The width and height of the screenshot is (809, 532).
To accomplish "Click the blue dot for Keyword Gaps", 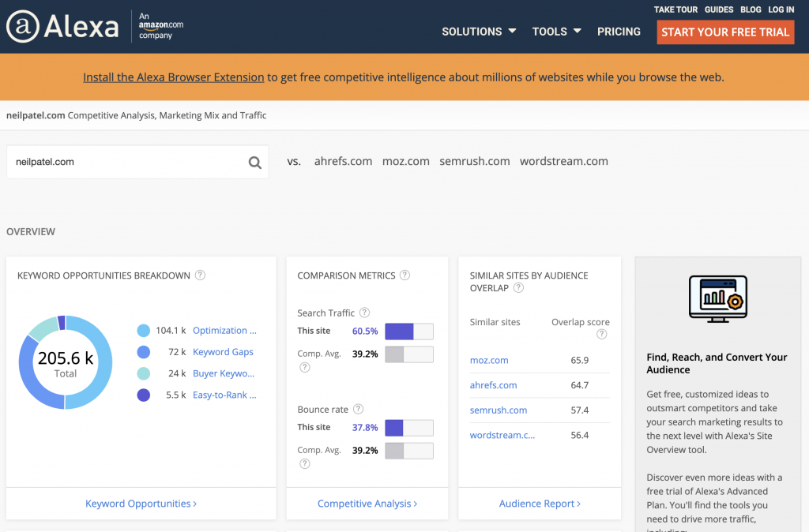I will click(x=144, y=352).
